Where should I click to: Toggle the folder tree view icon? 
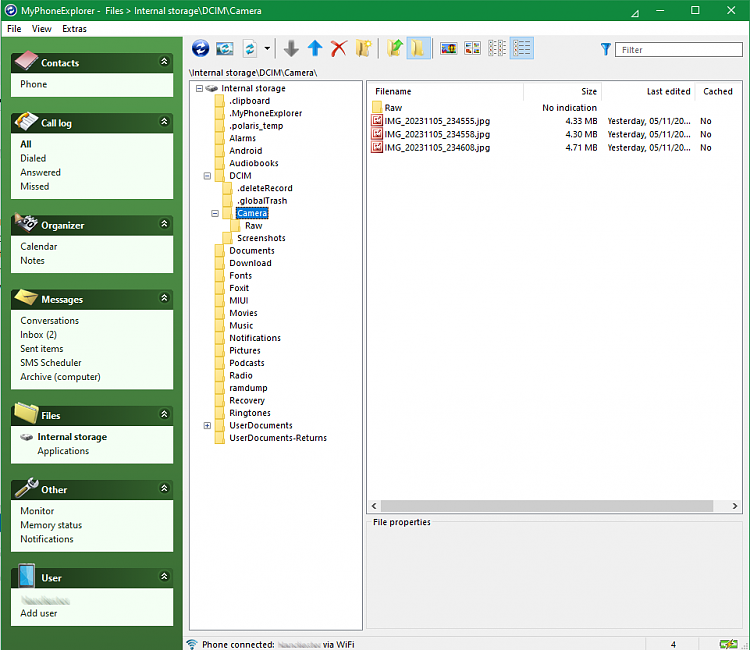click(418, 48)
